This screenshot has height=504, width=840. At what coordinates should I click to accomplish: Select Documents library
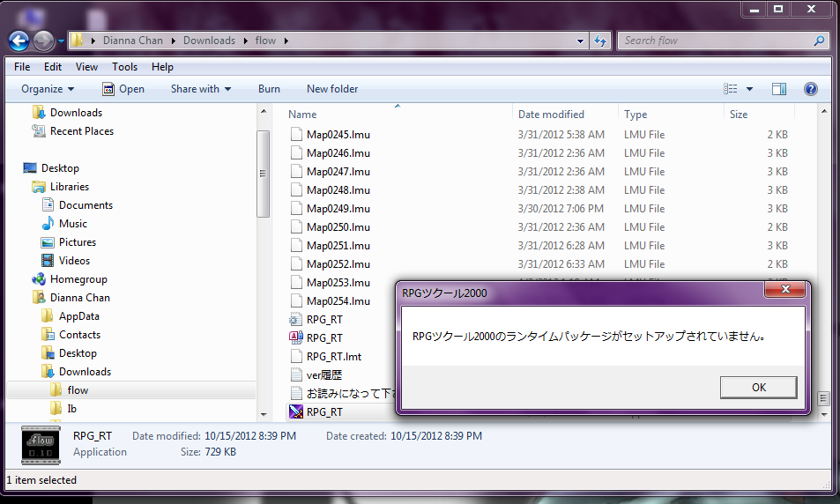click(85, 205)
